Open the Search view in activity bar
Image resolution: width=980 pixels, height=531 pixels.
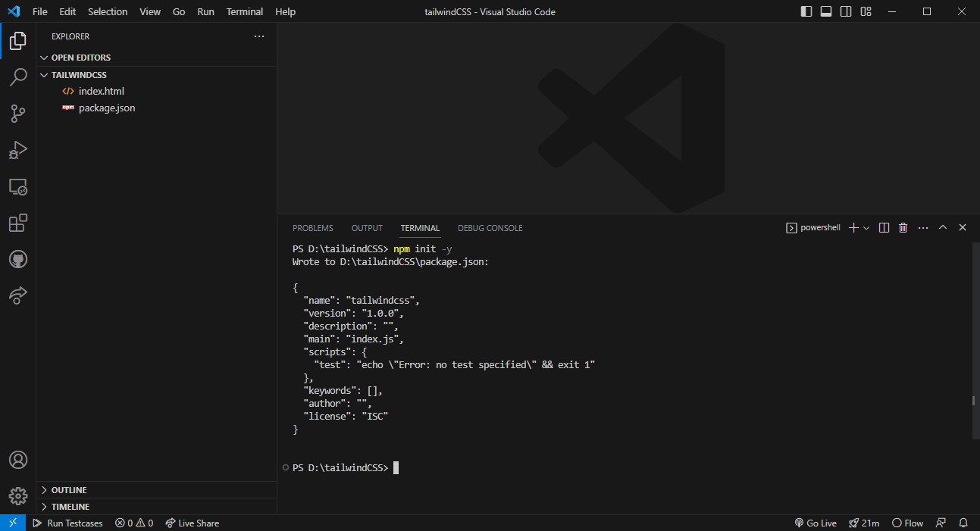(x=18, y=77)
